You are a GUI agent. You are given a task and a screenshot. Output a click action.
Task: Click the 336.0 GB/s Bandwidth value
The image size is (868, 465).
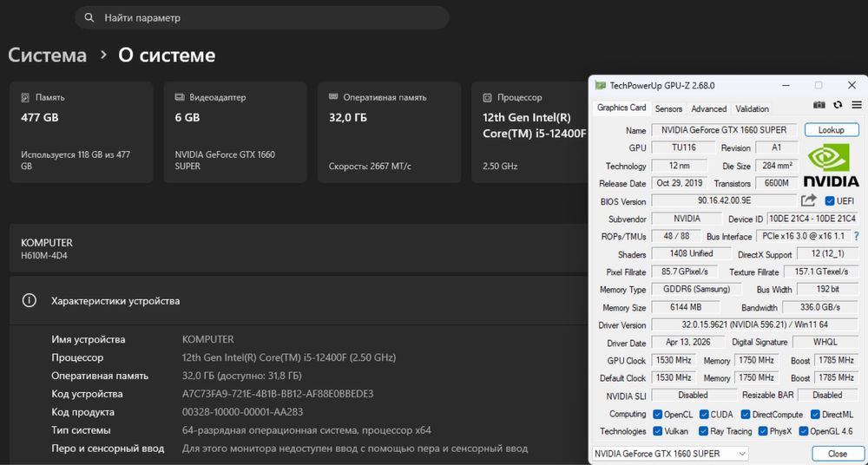820,307
